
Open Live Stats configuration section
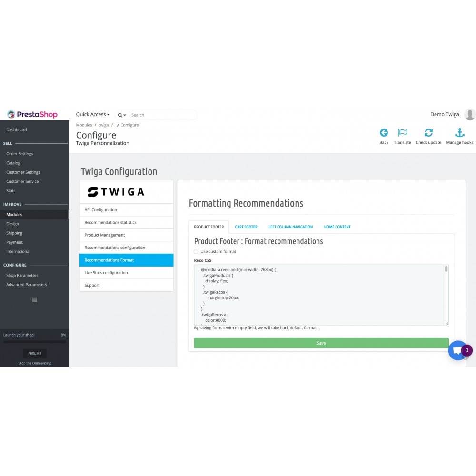coord(126,273)
